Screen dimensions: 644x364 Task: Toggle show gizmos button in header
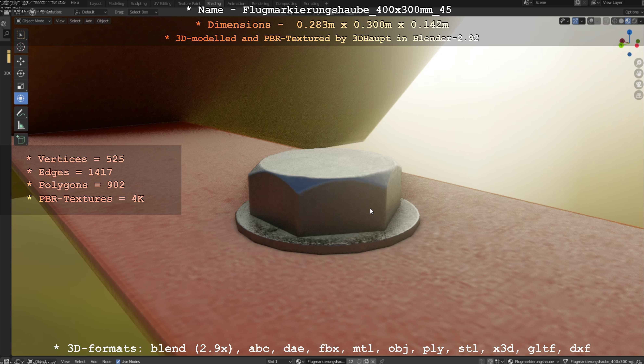575,21
